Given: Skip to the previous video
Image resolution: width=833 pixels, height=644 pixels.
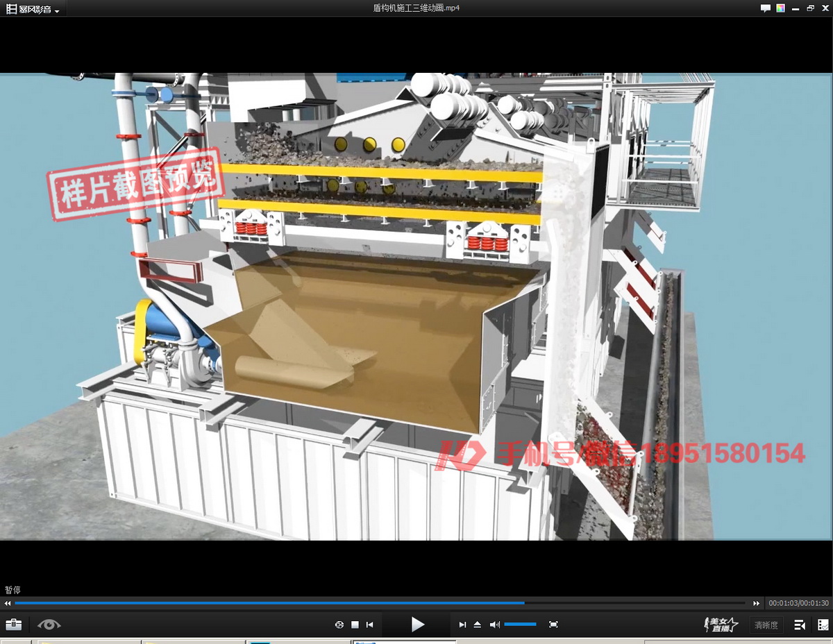Looking at the screenshot, I should tap(370, 625).
